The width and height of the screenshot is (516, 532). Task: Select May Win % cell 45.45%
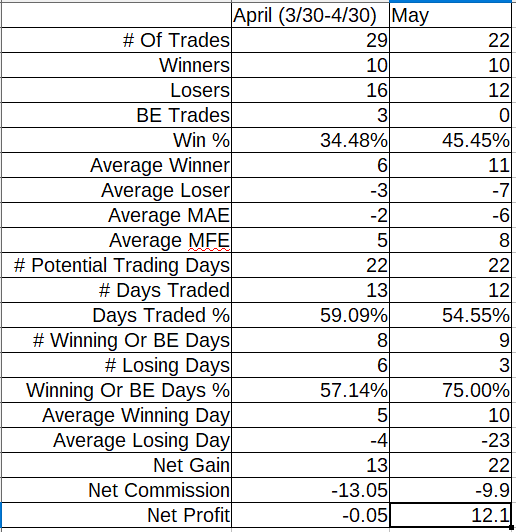450,140
